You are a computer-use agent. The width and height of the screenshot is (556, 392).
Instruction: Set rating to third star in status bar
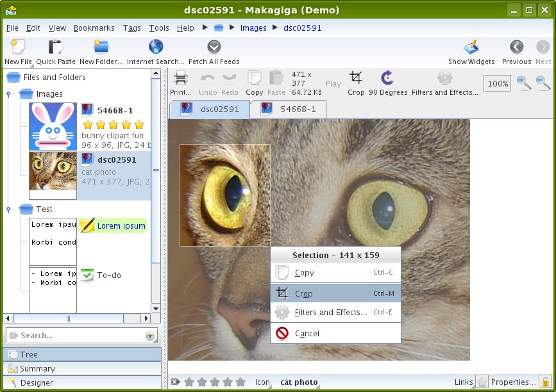215,382
